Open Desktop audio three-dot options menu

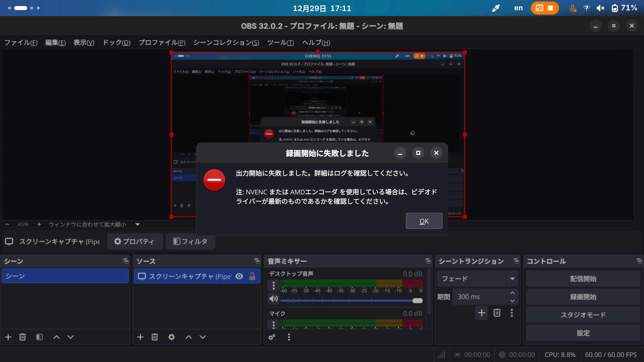[x=274, y=285]
